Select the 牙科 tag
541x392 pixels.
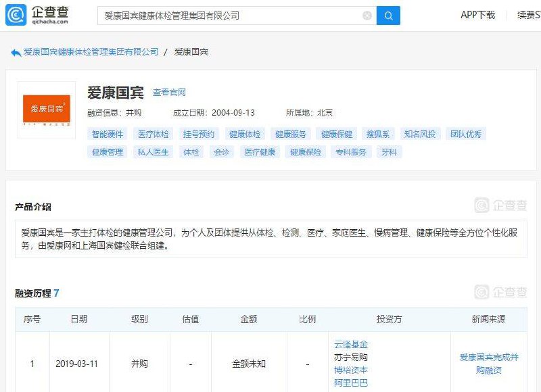coord(388,152)
